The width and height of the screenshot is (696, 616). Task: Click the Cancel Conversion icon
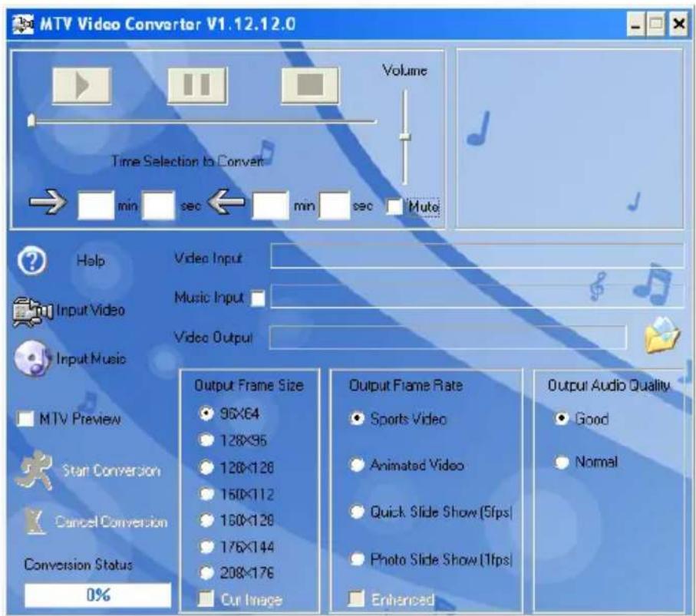point(35,521)
